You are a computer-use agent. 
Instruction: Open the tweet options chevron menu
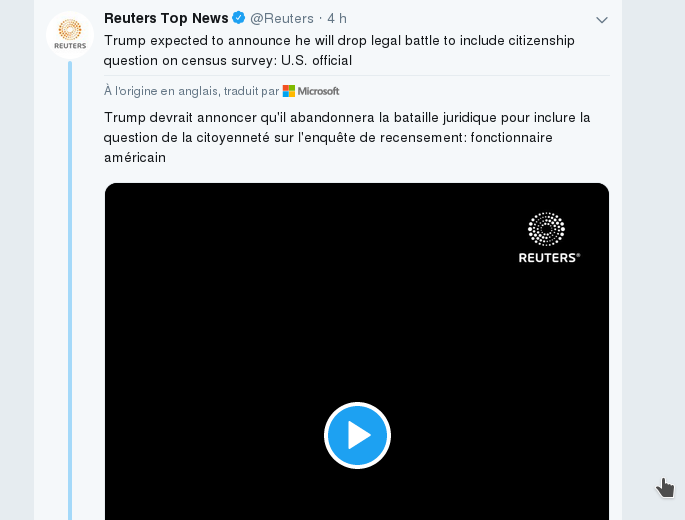602,19
